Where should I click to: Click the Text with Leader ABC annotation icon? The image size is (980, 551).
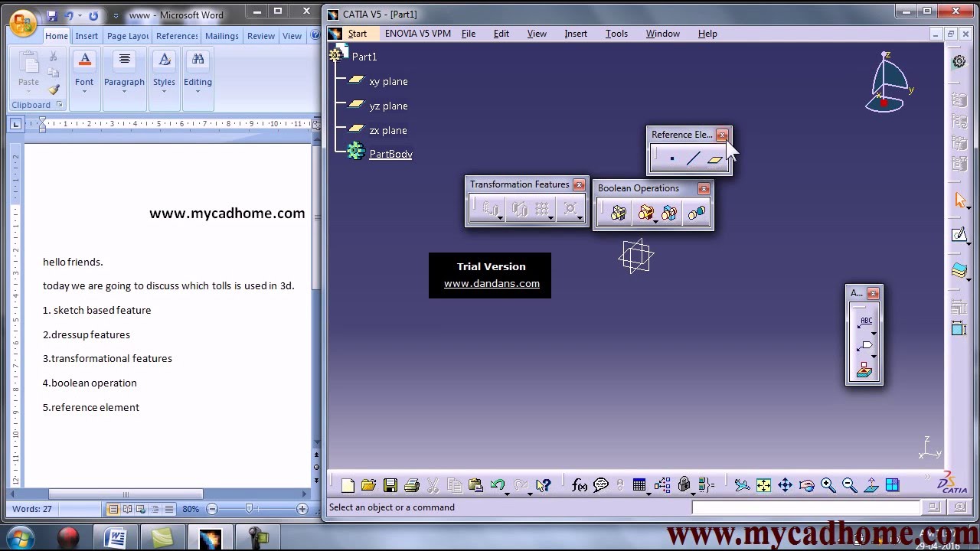(x=864, y=321)
